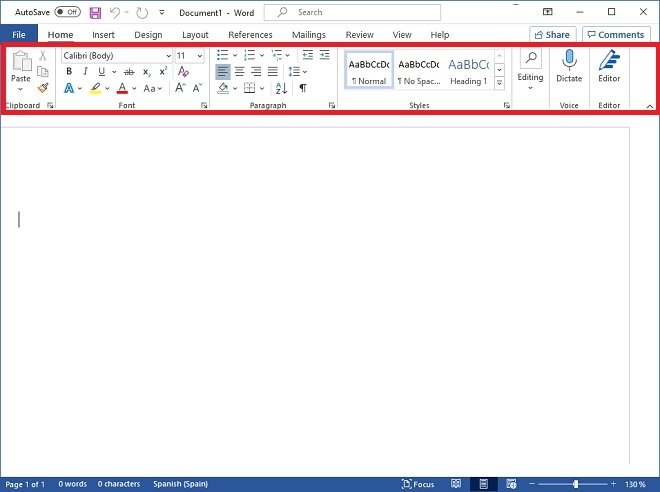
Task: Open Paragraph dialog launcher
Action: [x=332, y=105]
